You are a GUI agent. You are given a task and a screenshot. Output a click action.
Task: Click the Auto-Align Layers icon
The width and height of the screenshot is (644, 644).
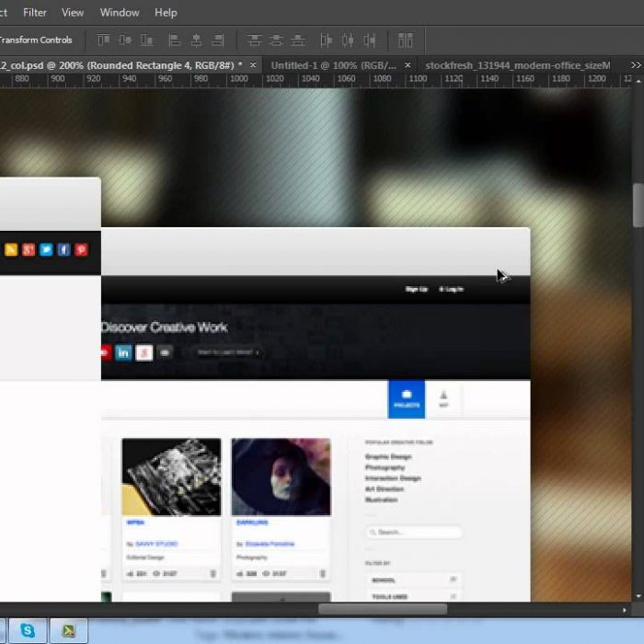click(406, 40)
